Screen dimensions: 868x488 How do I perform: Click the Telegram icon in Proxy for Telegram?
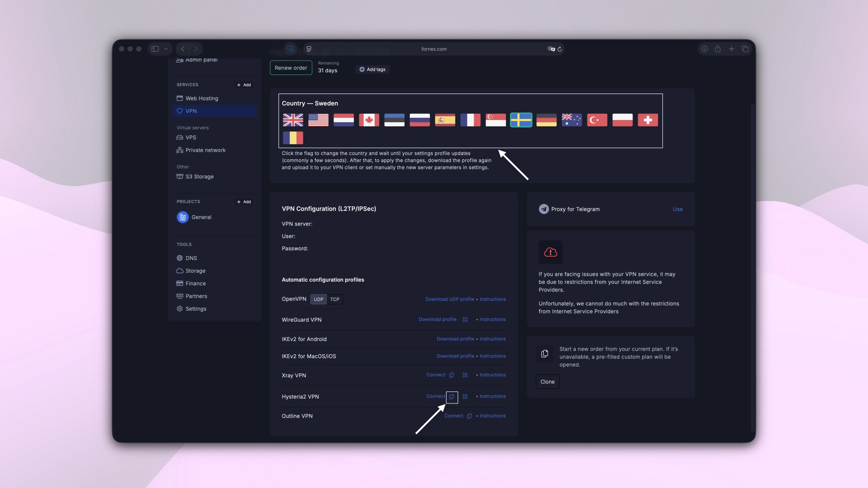(544, 209)
